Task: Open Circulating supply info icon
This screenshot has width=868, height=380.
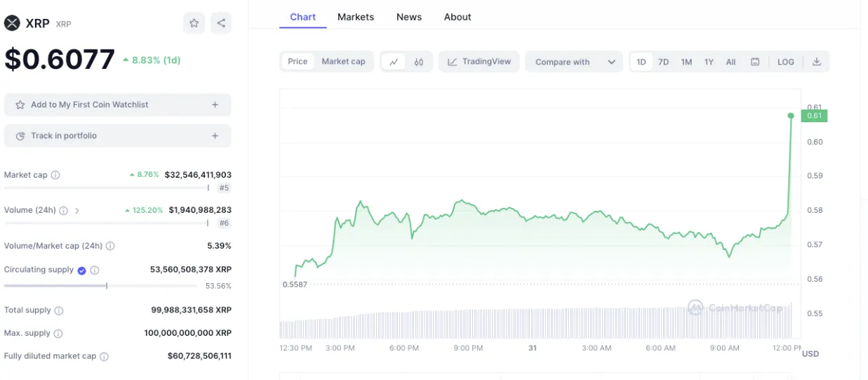Action: click(x=95, y=270)
